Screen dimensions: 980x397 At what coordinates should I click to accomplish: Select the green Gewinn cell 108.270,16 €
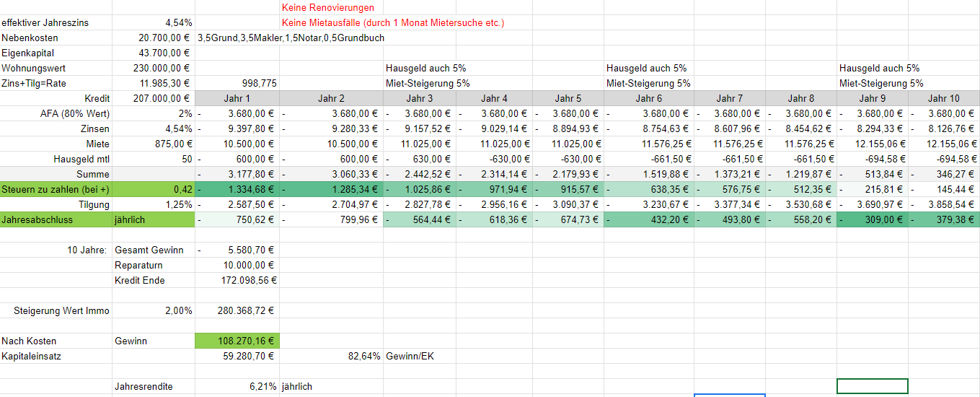click(x=237, y=341)
